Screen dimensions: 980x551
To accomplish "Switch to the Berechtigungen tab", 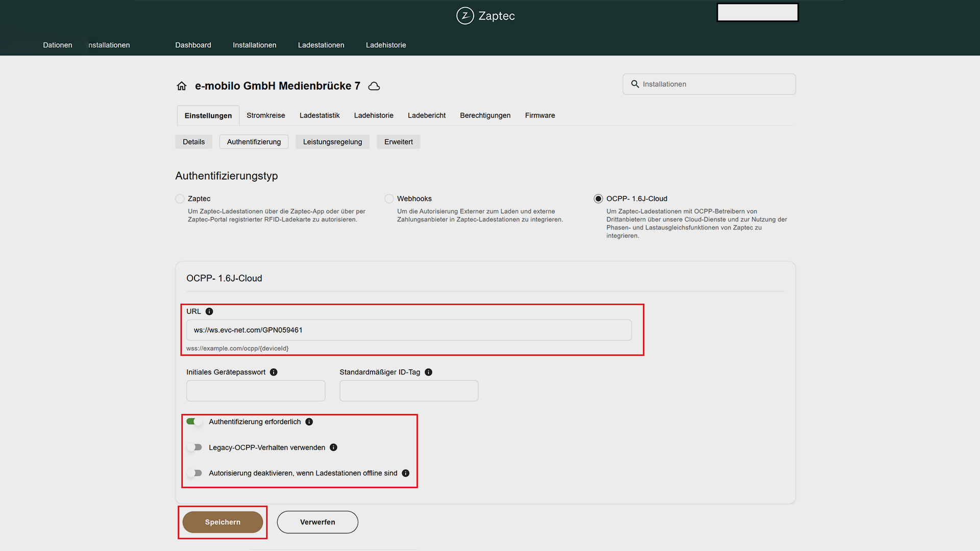I will (485, 115).
